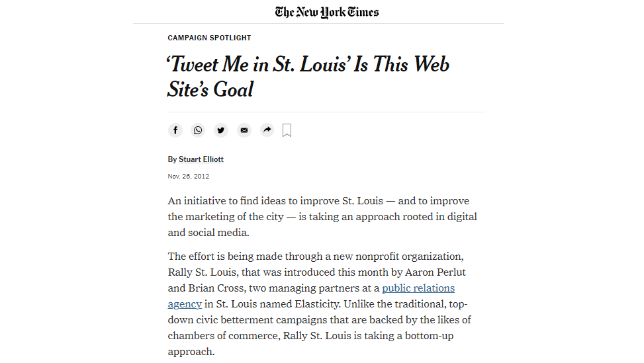Click the final word 'approach.' in the text
The width and height of the screenshot is (644, 363).
[191, 352]
